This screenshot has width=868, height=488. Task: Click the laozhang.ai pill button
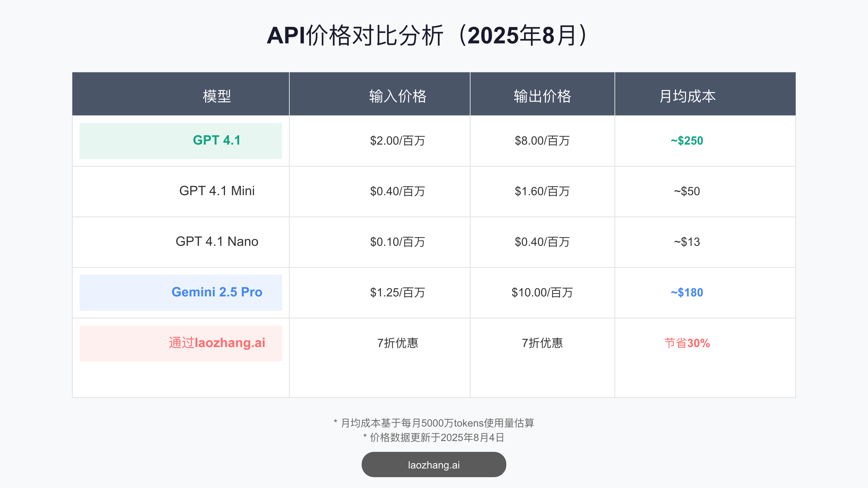434,465
